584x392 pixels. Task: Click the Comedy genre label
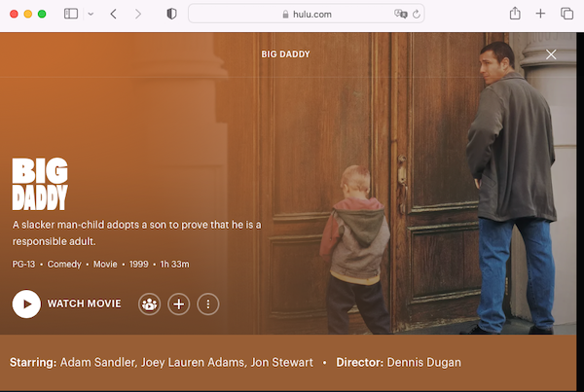tap(64, 264)
